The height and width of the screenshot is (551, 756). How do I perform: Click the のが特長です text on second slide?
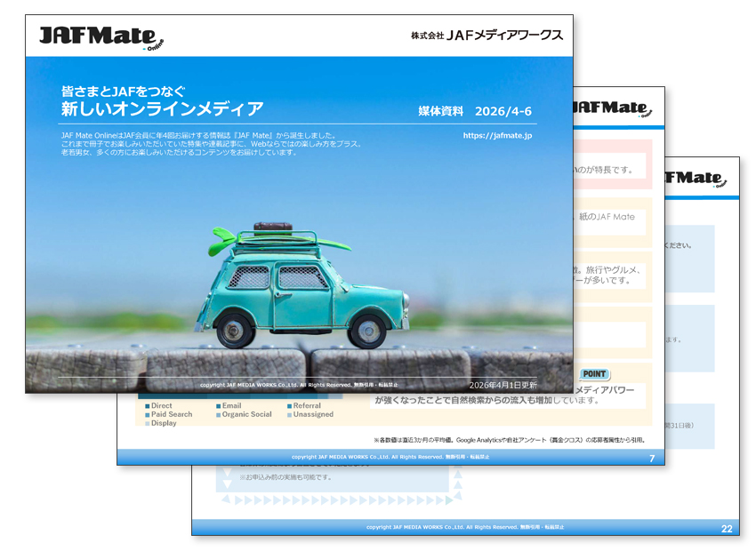coord(603,170)
